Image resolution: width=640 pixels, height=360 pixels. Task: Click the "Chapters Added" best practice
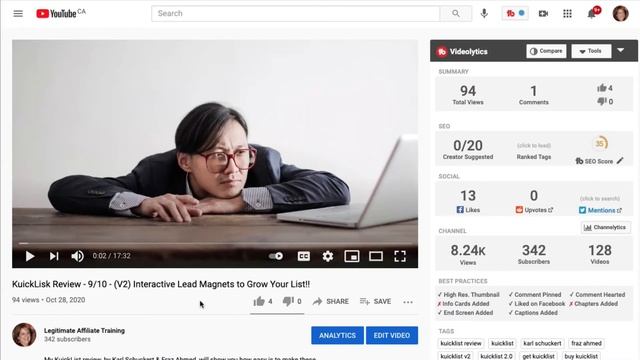(x=593, y=304)
